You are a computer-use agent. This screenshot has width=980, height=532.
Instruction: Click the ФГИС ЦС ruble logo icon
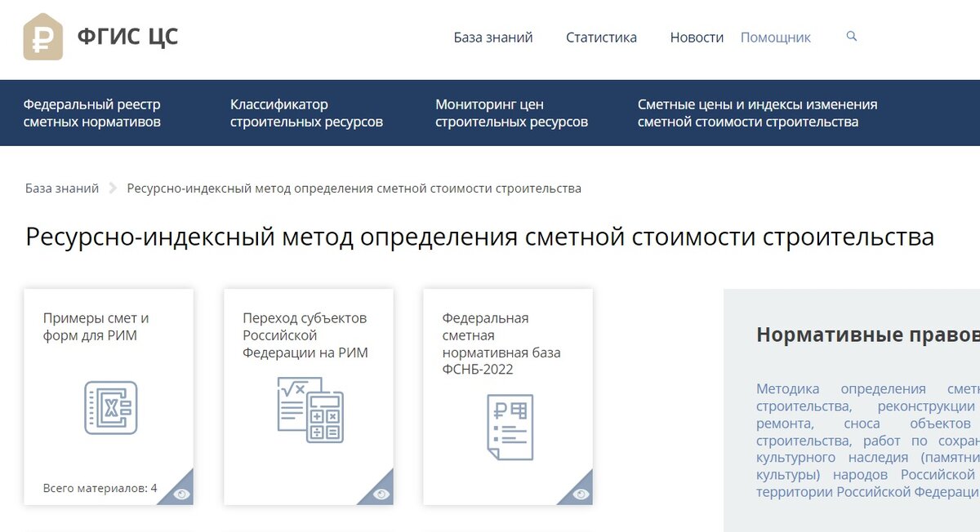coord(43,37)
